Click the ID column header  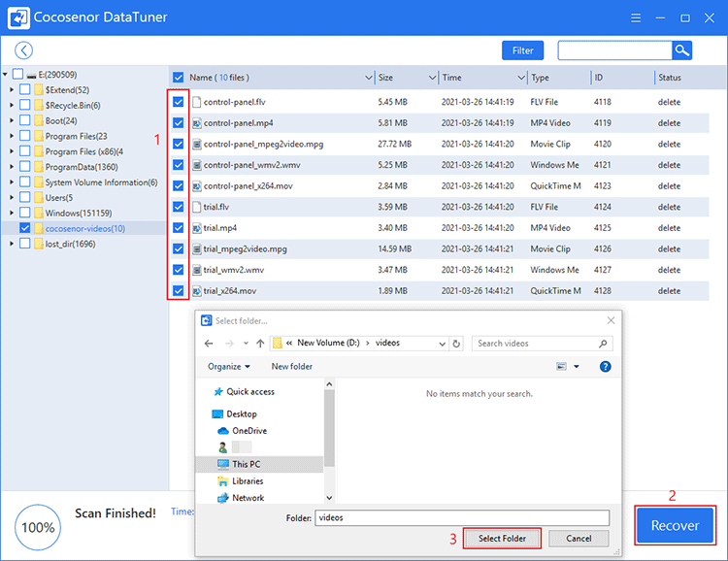pyautogui.click(x=599, y=78)
